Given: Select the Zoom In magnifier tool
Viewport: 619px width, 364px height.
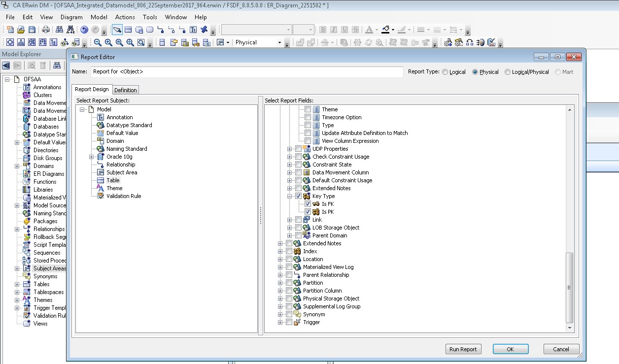Looking at the screenshot, I should pyautogui.click(x=108, y=42).
